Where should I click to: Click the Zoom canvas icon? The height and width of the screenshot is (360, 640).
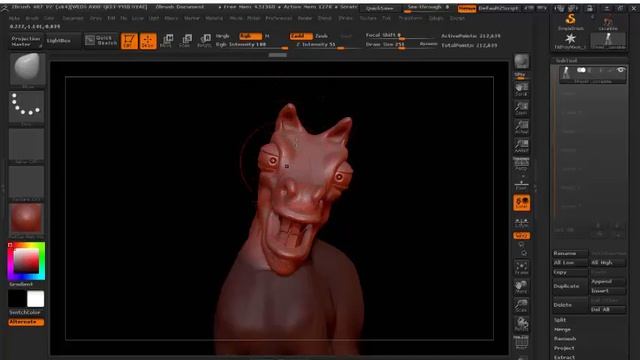pos(522,109)
